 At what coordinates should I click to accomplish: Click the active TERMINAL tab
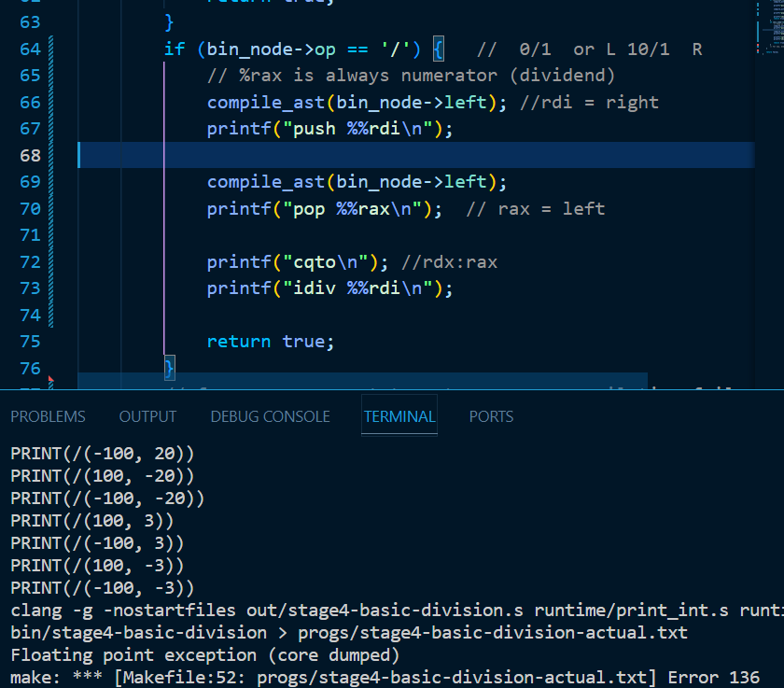[x=399, y=416]
